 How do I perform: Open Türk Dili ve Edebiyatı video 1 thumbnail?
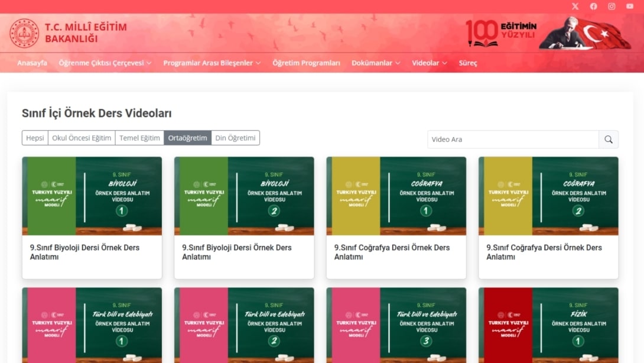[x=92, y=325]
